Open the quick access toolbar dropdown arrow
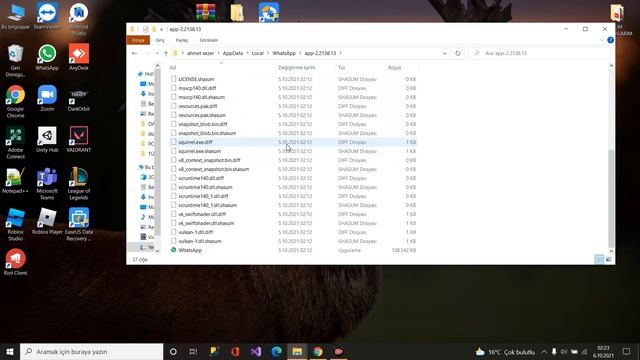The image size is (640, 360). (x=161, y=29)
